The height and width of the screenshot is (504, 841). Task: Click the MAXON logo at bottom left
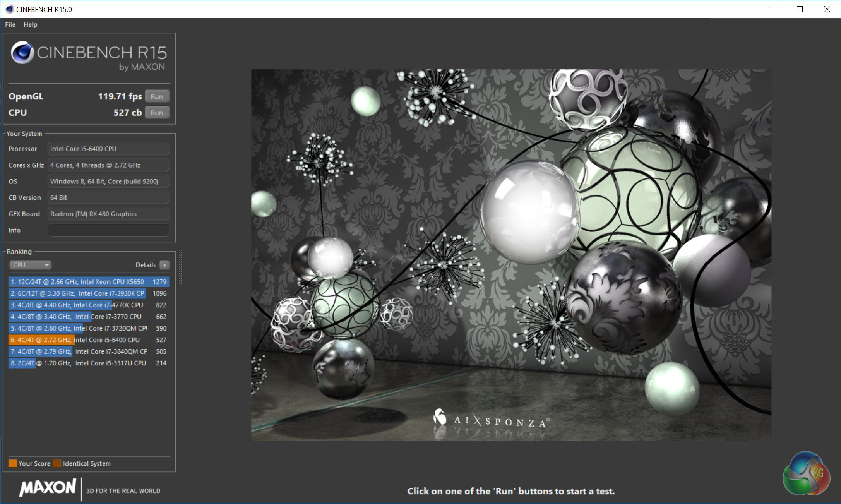click(47, 487)
